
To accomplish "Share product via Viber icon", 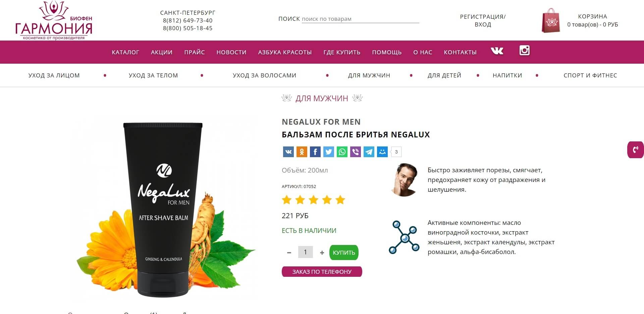I will coord(355,152).
